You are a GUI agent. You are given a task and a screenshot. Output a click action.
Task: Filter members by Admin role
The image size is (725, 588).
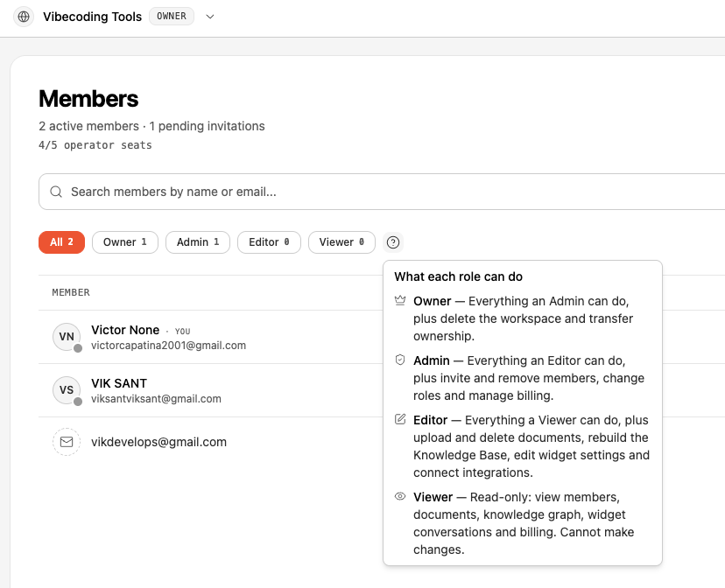coord(197,242)
